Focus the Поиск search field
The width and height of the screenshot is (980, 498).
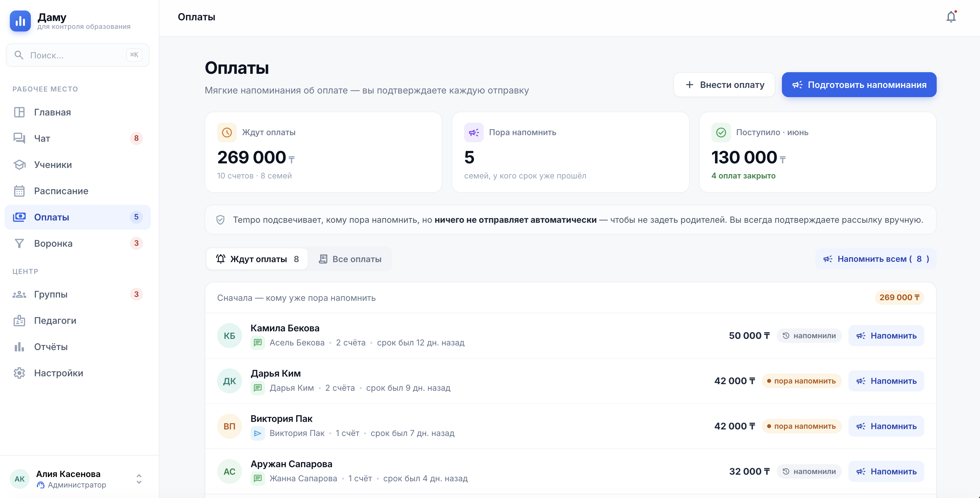(78, 55)
